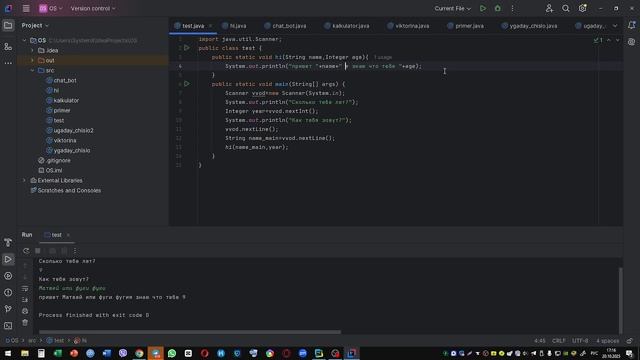The width and height of the screenshot is (640, 360).
Task: Switch to ygaday_chislo.java editor tab
Action: [529, 26]
